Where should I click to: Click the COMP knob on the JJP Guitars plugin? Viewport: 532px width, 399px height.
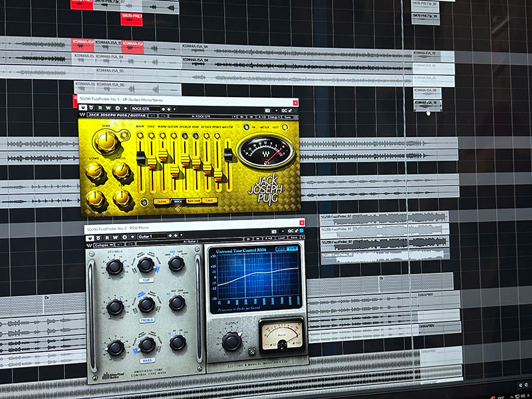tap(95, 198)
